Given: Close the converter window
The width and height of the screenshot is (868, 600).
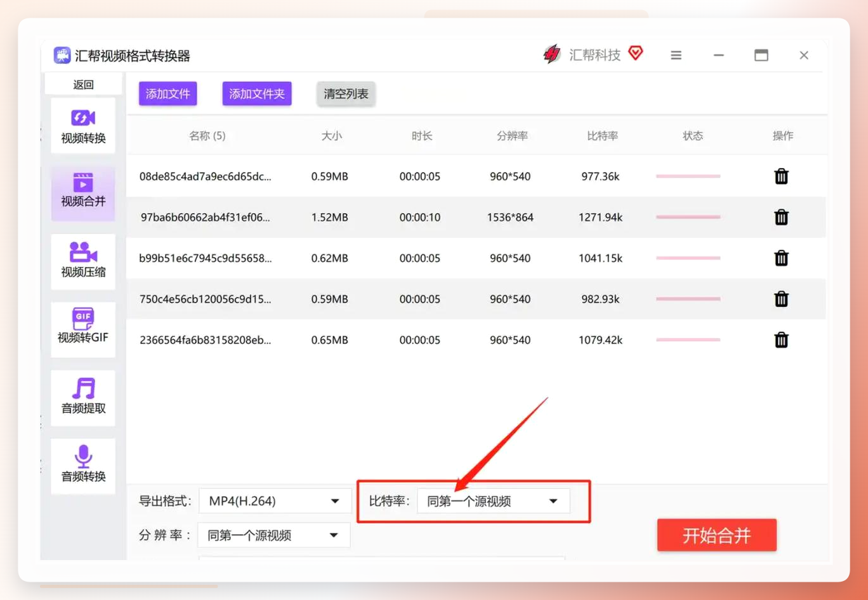Looking at the screenshot, I should [804, 55].
